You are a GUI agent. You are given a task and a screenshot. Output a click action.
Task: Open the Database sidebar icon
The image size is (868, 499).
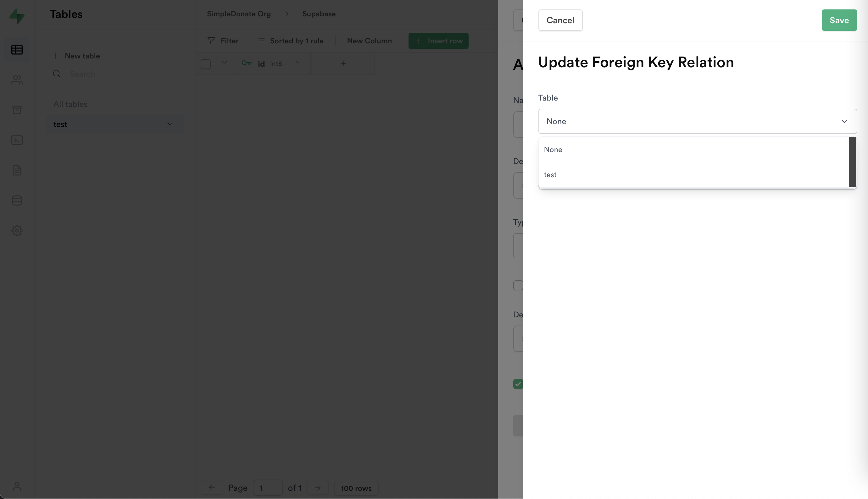[17, 200]
